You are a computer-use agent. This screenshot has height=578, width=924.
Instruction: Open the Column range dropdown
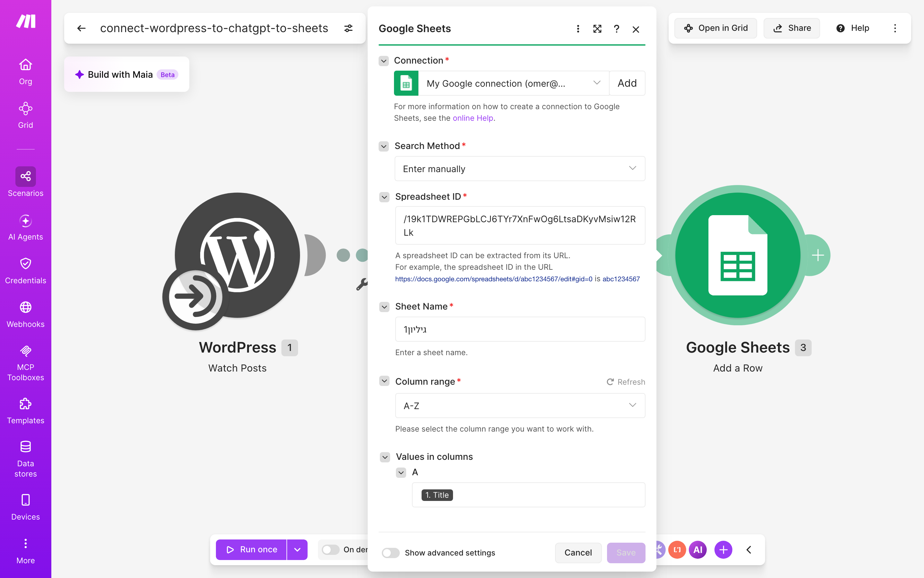(520, 406)
